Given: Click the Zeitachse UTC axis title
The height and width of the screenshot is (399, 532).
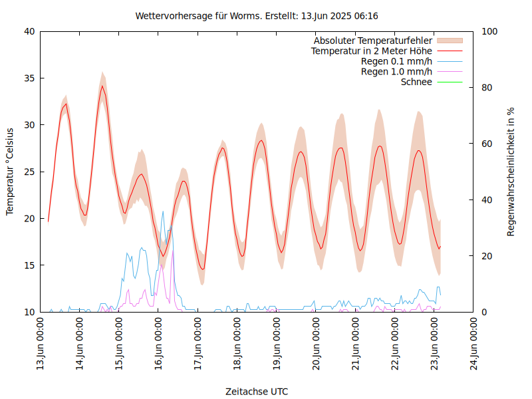Looking at the screenshot, I should [257, 391].
